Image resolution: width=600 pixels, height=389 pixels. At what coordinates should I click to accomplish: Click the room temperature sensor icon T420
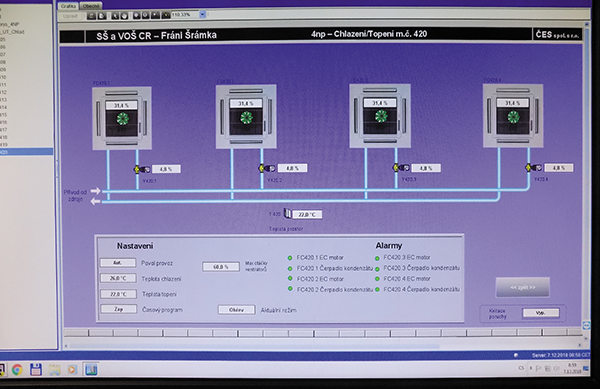(x=287, y=214)
